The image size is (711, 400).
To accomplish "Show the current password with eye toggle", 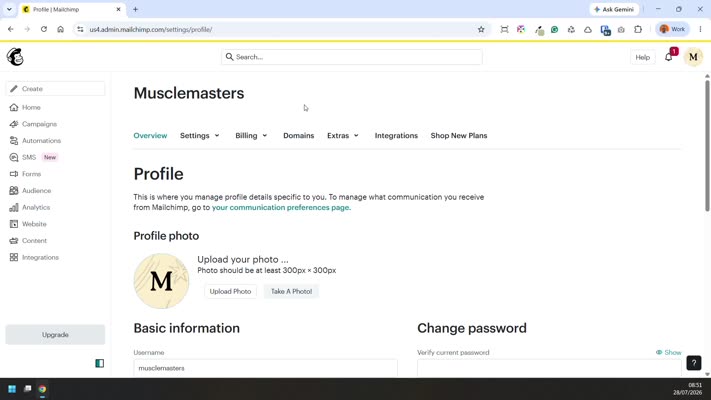I will [668, 352].
